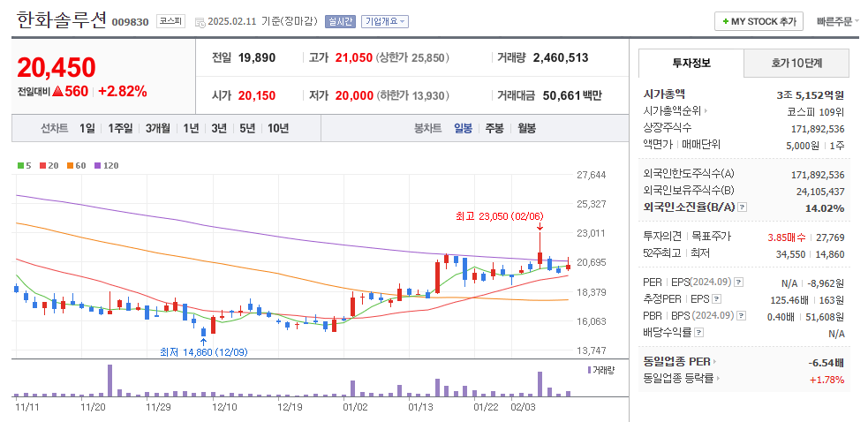Switch to the 호가10단계 tab
Viewport: 868px width, 422px height.
[x=796, y=64]
